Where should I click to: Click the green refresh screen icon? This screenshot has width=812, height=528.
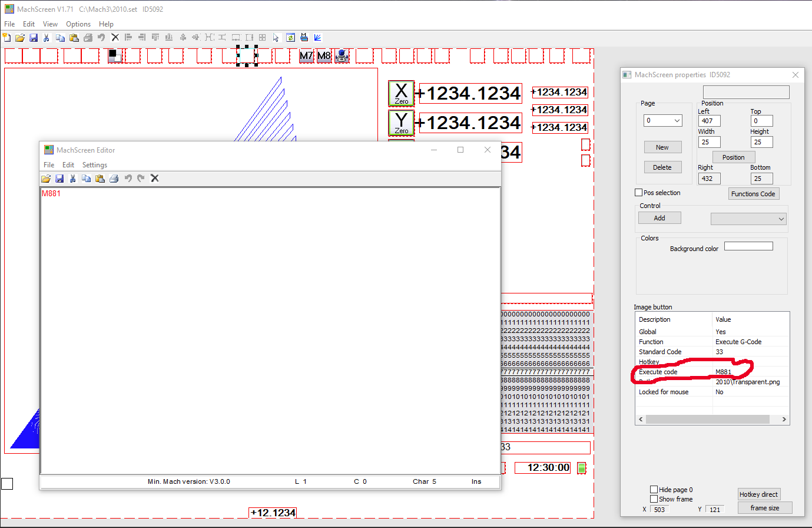click(x=290, y=38)
